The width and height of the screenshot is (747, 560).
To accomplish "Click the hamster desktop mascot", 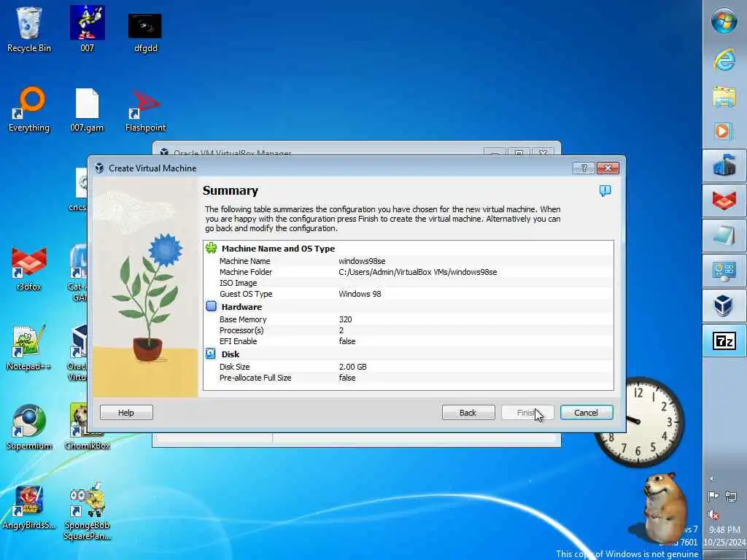I will tap(665, 507).
